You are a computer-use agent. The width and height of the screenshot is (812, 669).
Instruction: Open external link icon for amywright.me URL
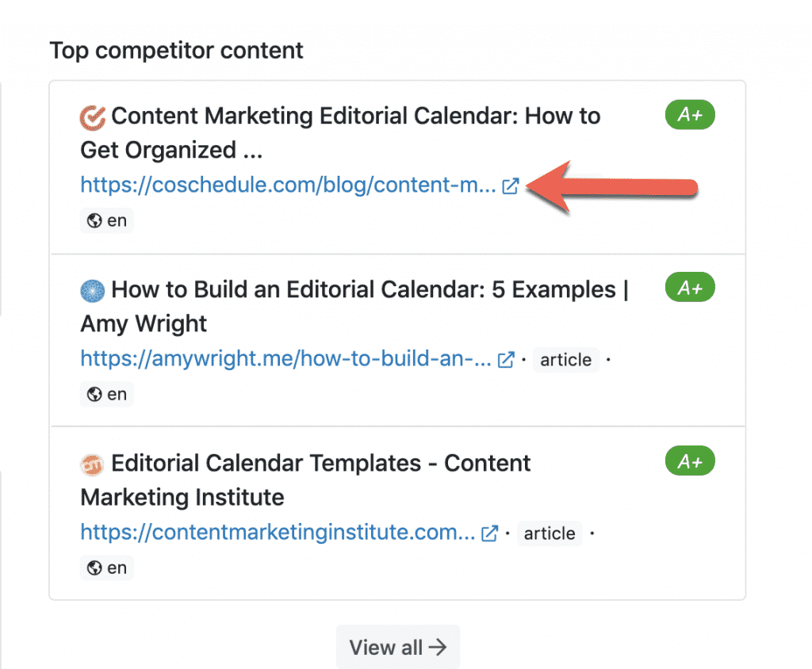505,360
